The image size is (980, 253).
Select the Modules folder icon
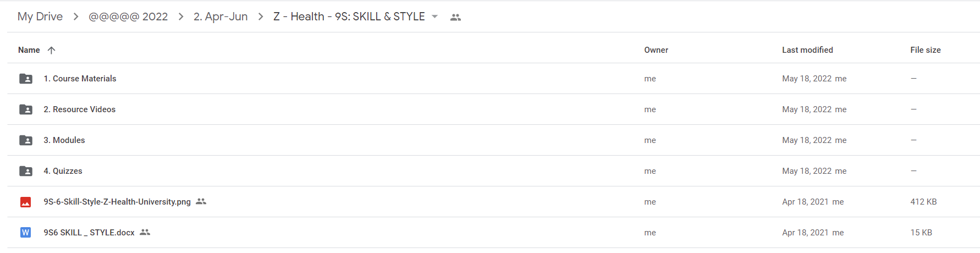tap(26, 140)
